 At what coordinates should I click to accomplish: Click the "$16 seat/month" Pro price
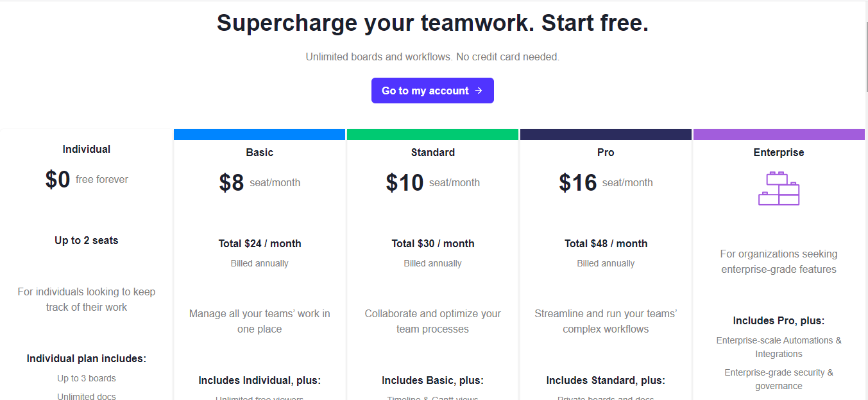tap(605, 182)
